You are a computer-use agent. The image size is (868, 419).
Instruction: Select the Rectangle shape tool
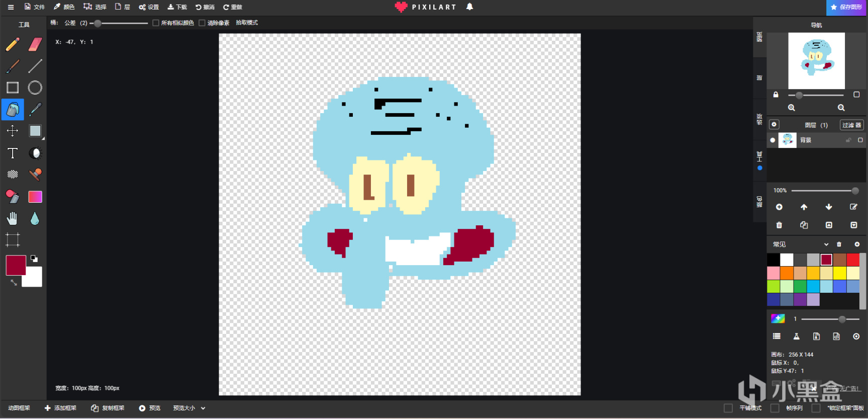click(13, 88)
